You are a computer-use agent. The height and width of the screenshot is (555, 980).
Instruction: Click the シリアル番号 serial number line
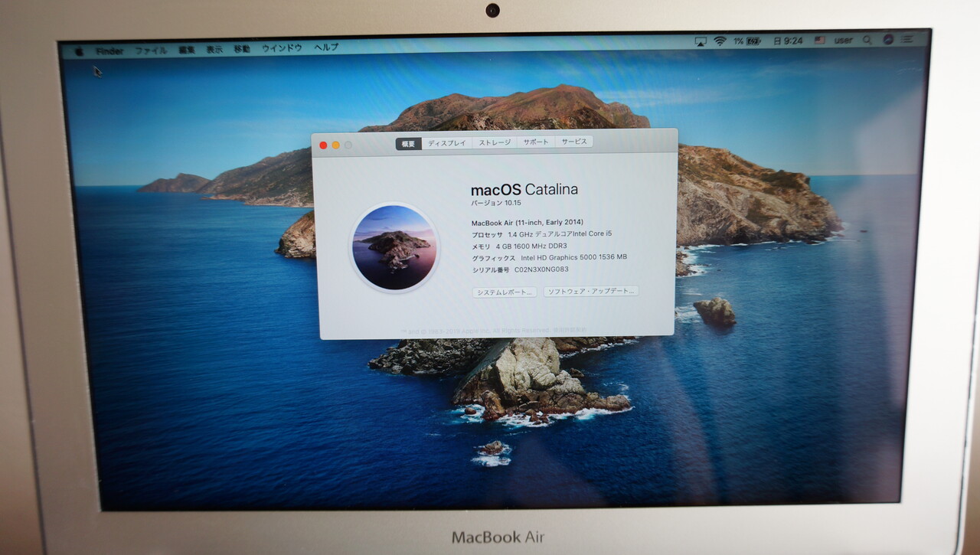point(520,269)
